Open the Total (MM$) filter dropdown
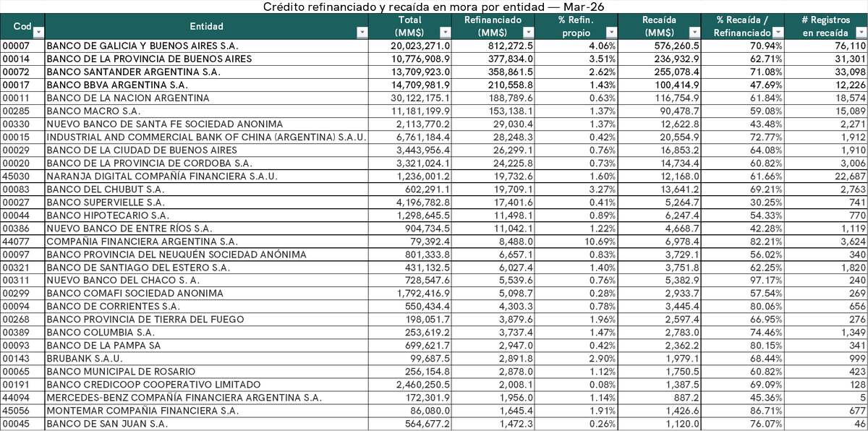This screenshot has height=431, width=868. 445,33
